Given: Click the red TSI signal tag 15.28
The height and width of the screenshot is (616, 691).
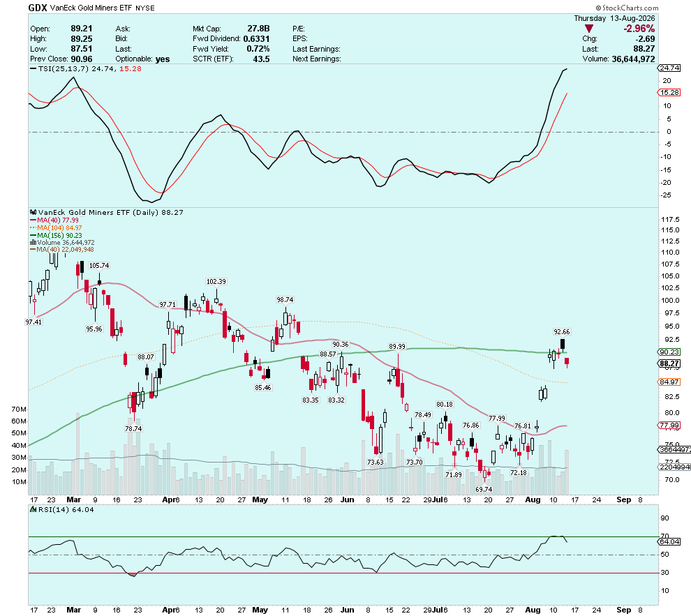Looking at the screenshot, I should pyautogui.click(x=669, y=93).
